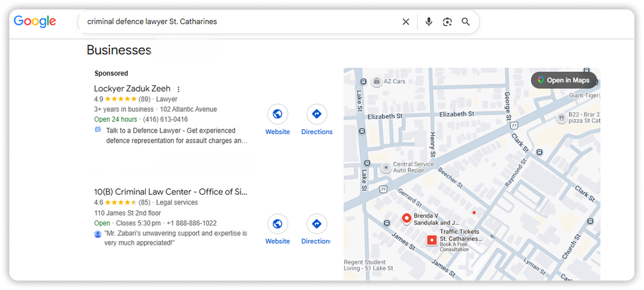Click 10(B) Criminal Law Center Website globe icon
This screenshot has width=644, height=290.
click(277, 224)
